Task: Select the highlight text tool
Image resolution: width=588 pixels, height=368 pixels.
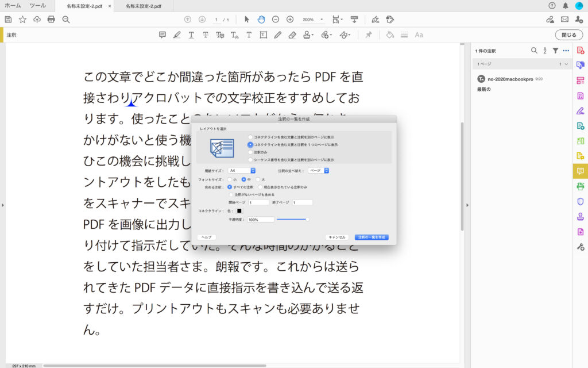Action: [177, 35]
